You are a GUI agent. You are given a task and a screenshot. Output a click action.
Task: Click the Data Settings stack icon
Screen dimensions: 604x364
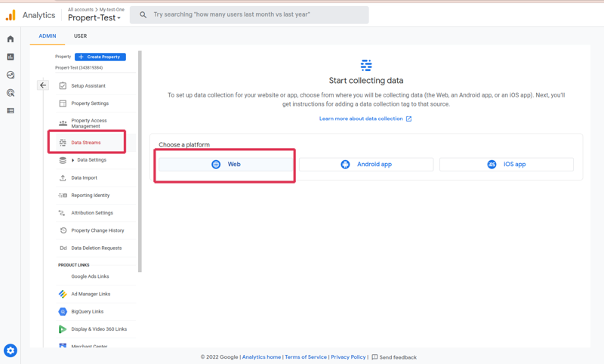63,160
